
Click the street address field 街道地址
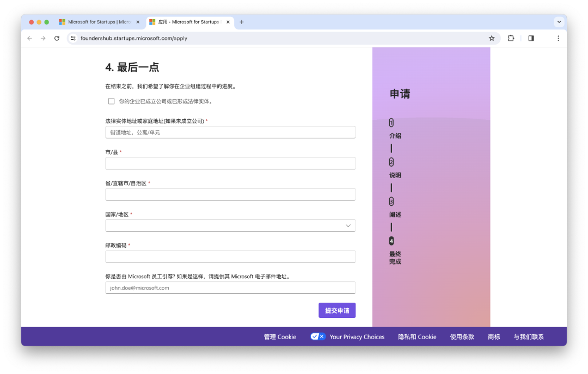pyautogui.click(x=230, y=132)
